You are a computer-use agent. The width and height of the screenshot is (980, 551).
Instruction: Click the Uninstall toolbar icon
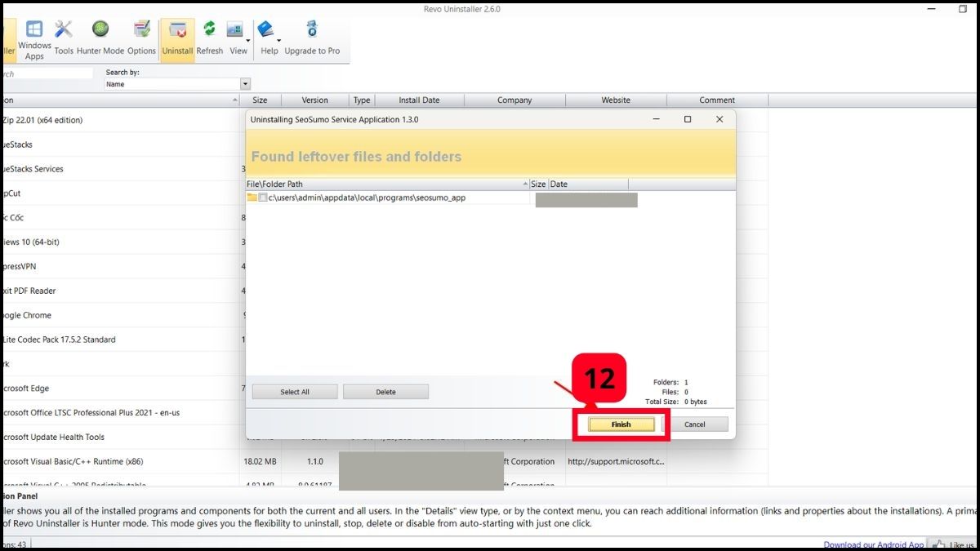point(177,40)
